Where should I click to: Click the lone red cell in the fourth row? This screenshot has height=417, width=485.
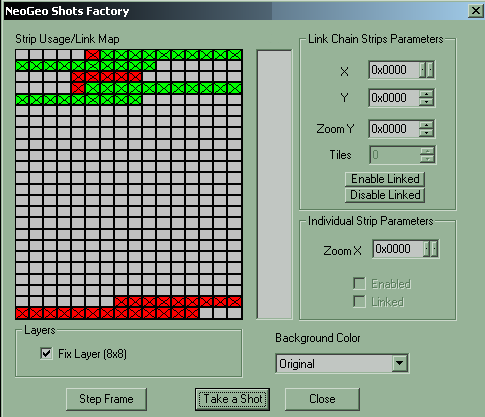[x=78, y=88]
